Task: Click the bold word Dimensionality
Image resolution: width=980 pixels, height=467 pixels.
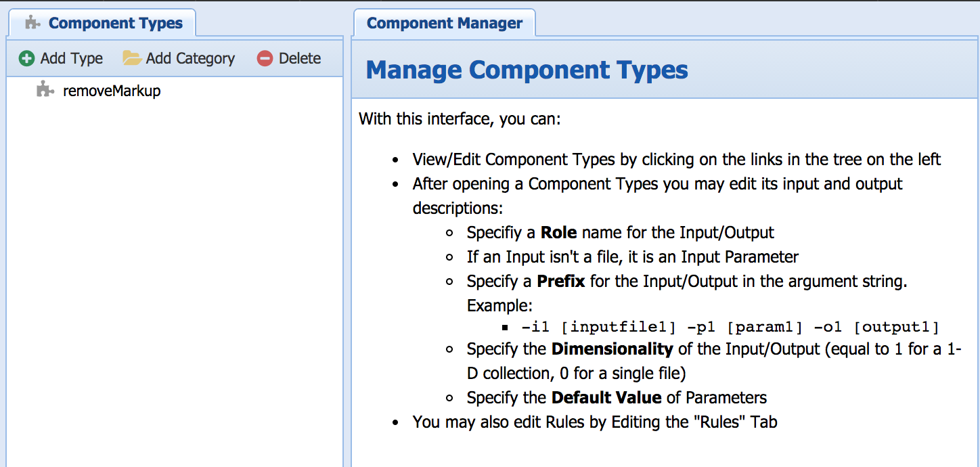Action: (612, 349)
